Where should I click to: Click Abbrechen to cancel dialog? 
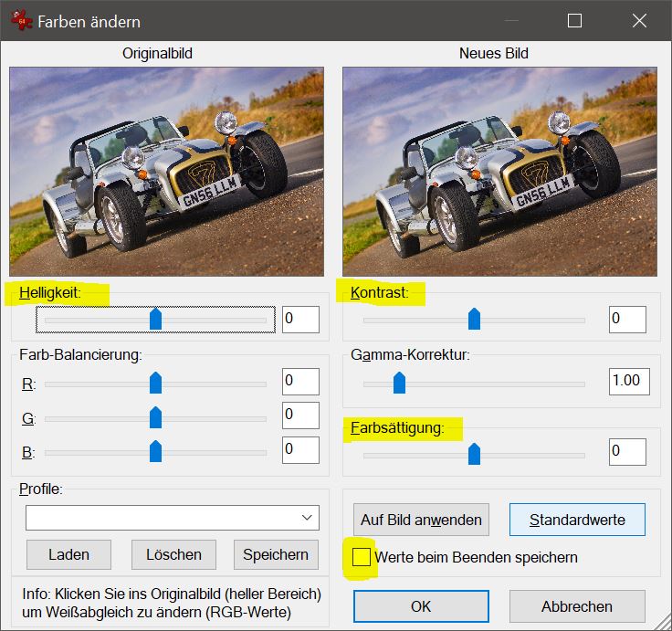click(577, 606)
